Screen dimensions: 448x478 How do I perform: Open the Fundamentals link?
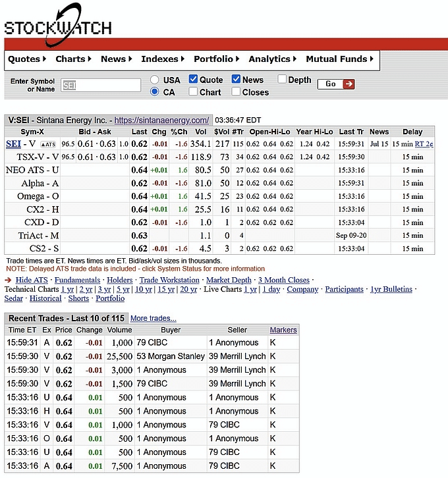[x=77, y=280]
